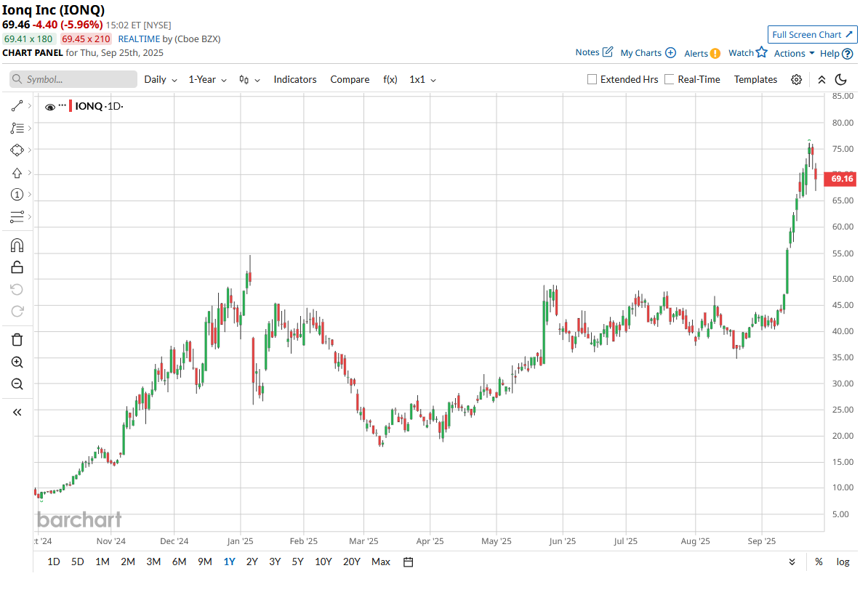This screenshot has height=608, width=868.
Task: Select the shapes drawing tool
Action: [17, 150]
